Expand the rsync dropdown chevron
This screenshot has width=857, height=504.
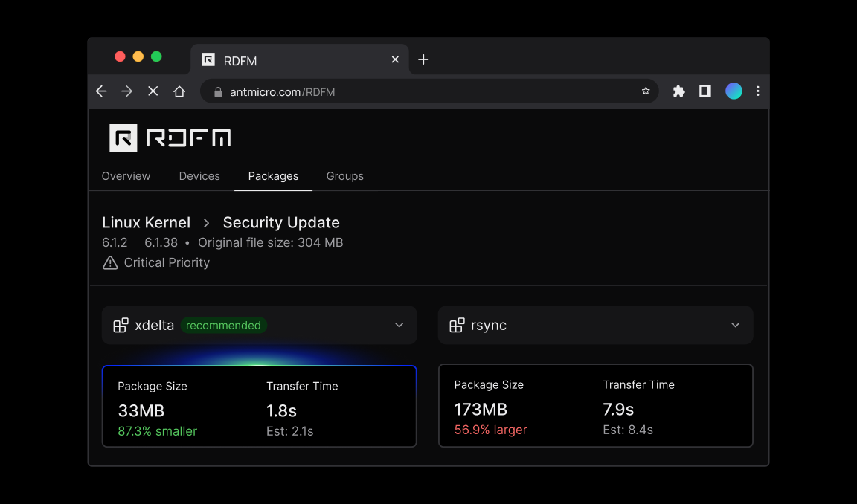point(736,326)
